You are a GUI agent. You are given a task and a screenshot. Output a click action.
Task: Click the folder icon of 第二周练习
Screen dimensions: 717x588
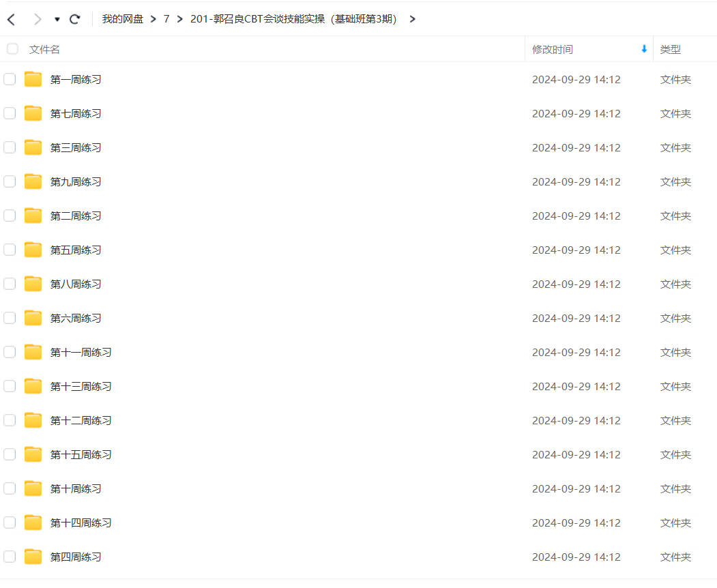(x=33, y=216)
